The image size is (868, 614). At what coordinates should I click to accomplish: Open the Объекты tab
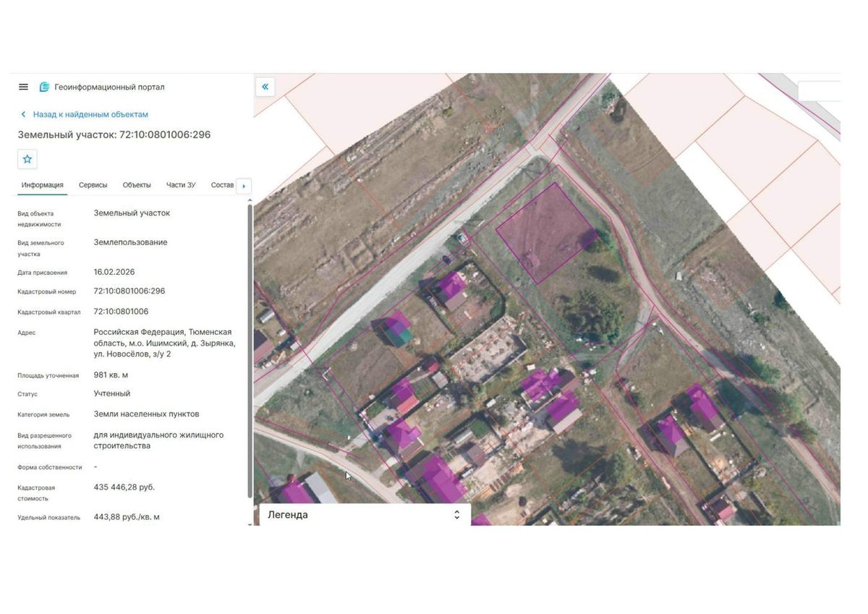(x=137, y=185)
